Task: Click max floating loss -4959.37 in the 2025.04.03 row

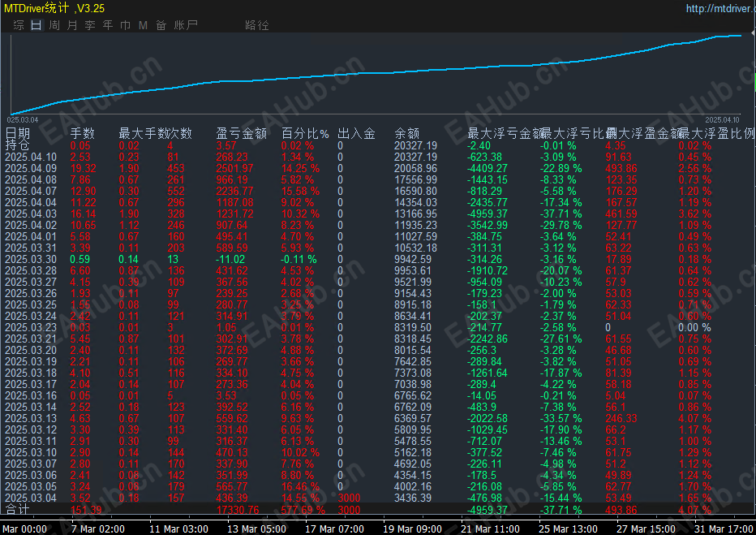Action: tap(488, 214)
